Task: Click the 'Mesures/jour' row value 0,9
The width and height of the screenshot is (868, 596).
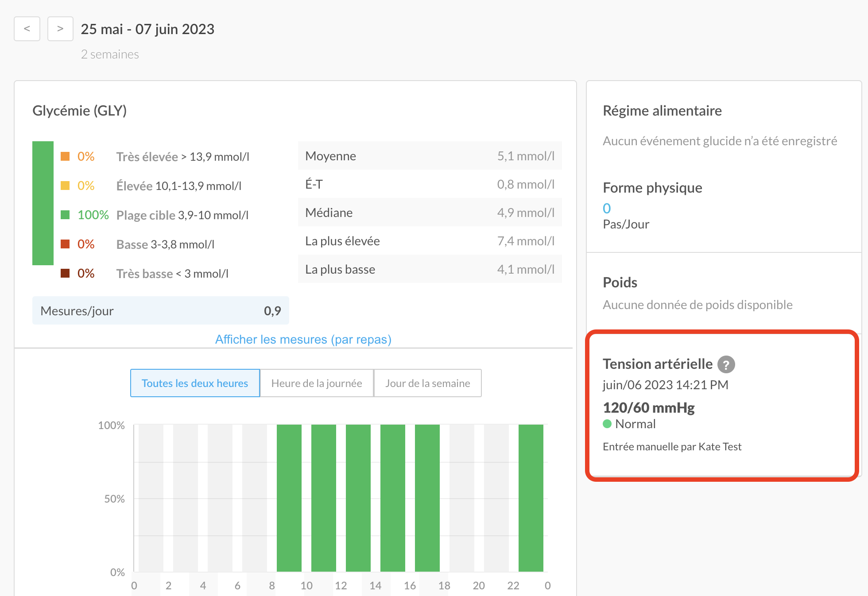Action: click(272, 311)
